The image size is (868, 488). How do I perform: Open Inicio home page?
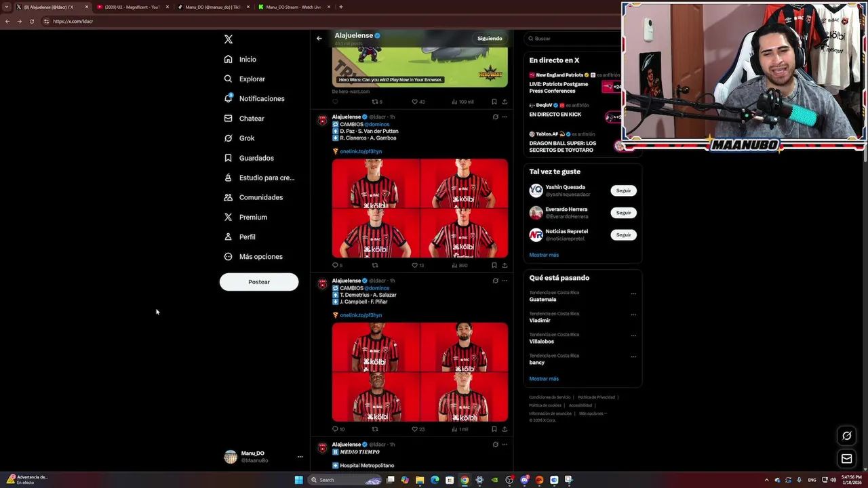click(240, 60)
